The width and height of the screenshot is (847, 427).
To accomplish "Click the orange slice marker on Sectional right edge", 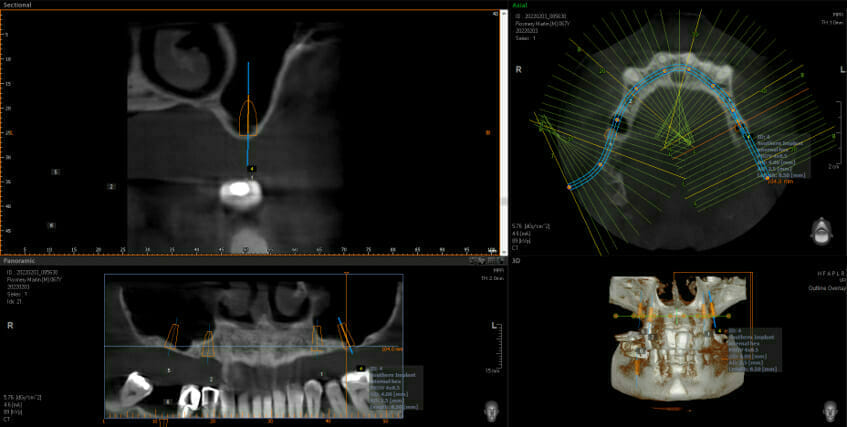I will [488, 132].
